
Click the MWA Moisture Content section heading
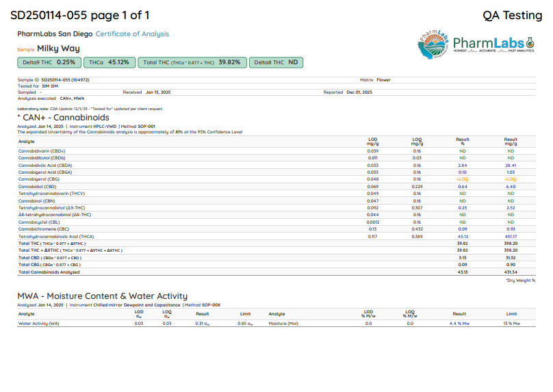point(102,296)
